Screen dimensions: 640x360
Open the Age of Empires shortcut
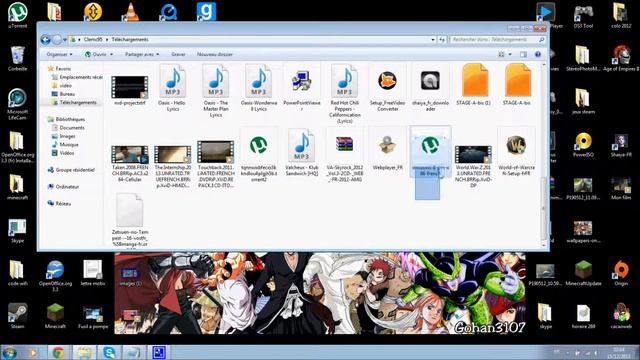tap(621, 58)
